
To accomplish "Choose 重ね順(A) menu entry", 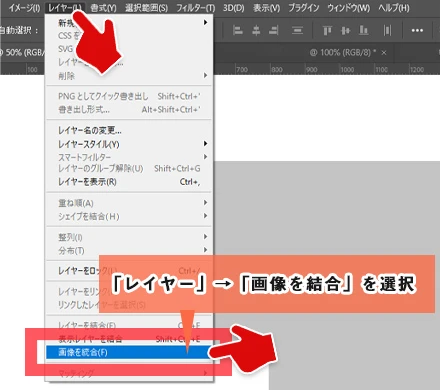I will (129, 203).
